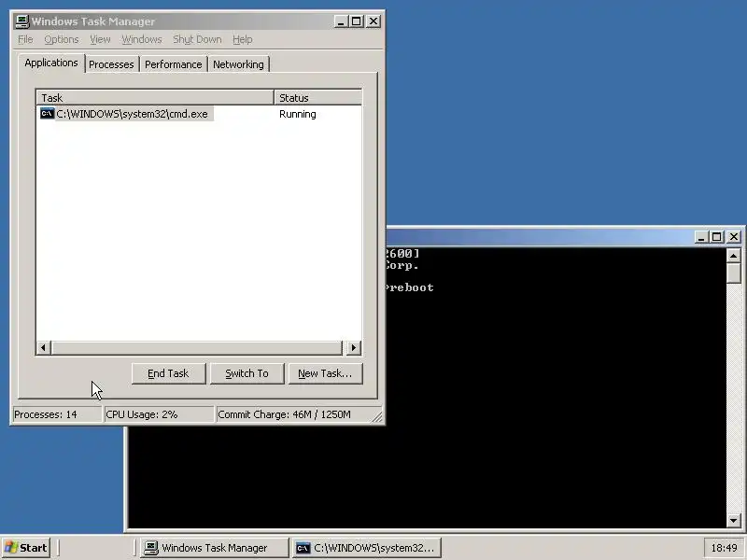Sort by the Task column header
Image resolution: width=747 pixels, height=560 pixels.
point(155,98)
